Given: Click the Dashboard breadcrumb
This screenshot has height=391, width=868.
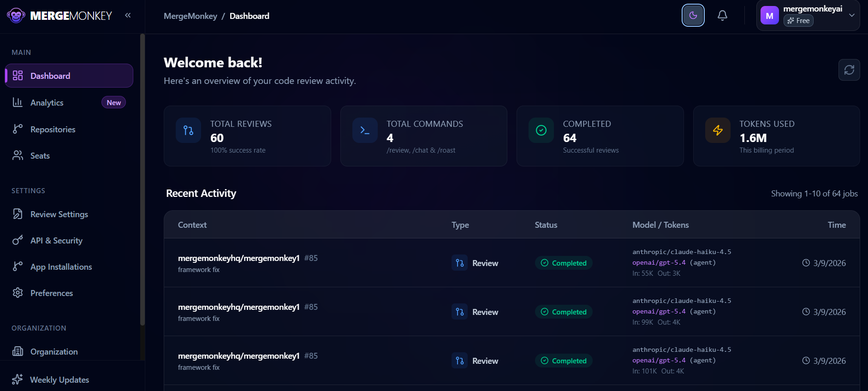Looking at the screenshot, I should coord(250,16).
